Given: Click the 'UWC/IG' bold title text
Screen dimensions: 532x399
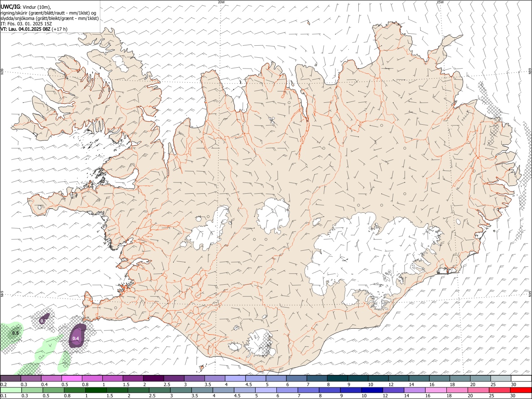Looking at the screenshot, I should [x=10, y=7].
